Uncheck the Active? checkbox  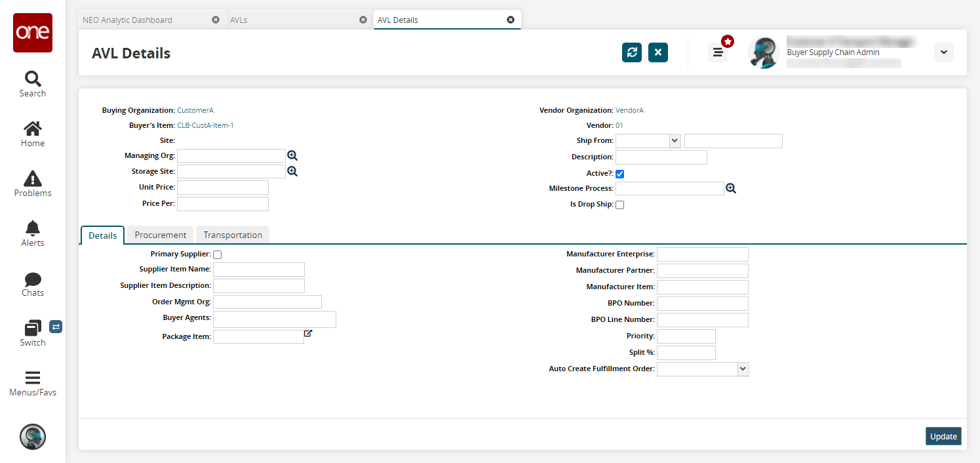point(619,174)
